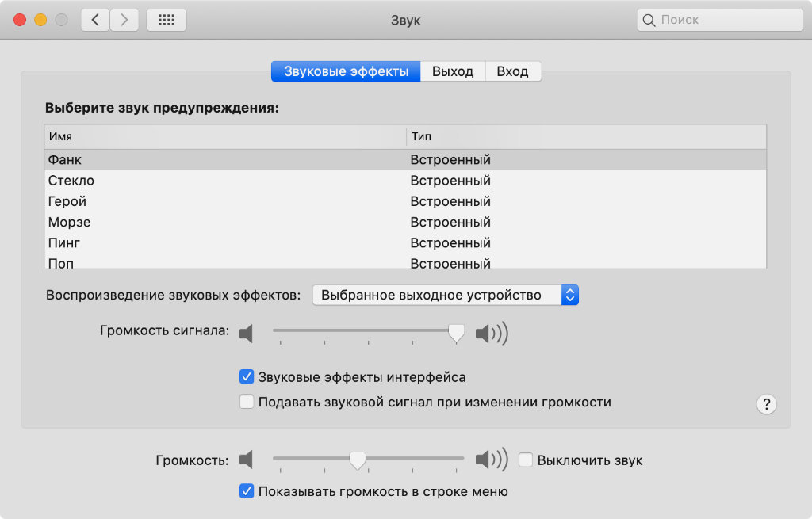Screen dimensions: 812x519
Task: Disable Звуковые эффекты интерфейса checkbox
Action: [247, 377]
